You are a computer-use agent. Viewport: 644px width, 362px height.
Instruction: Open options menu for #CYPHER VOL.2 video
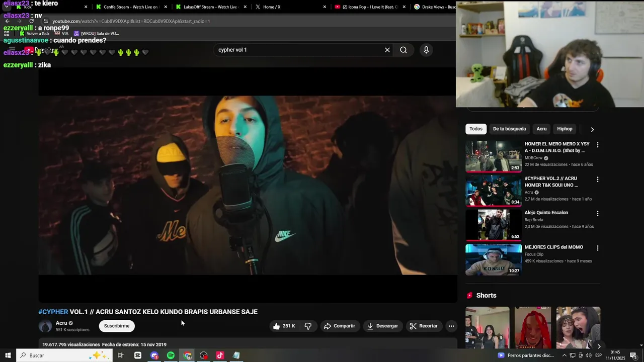pyautogui.click(x=598, y=179)
